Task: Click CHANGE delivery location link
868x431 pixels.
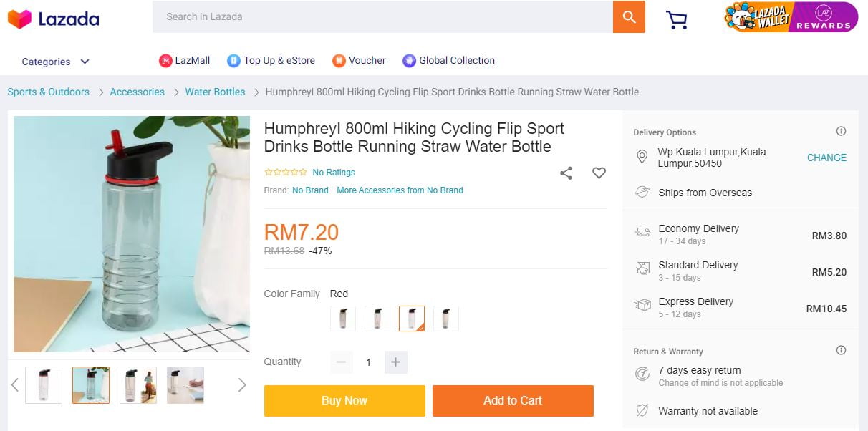Action: 826,158
